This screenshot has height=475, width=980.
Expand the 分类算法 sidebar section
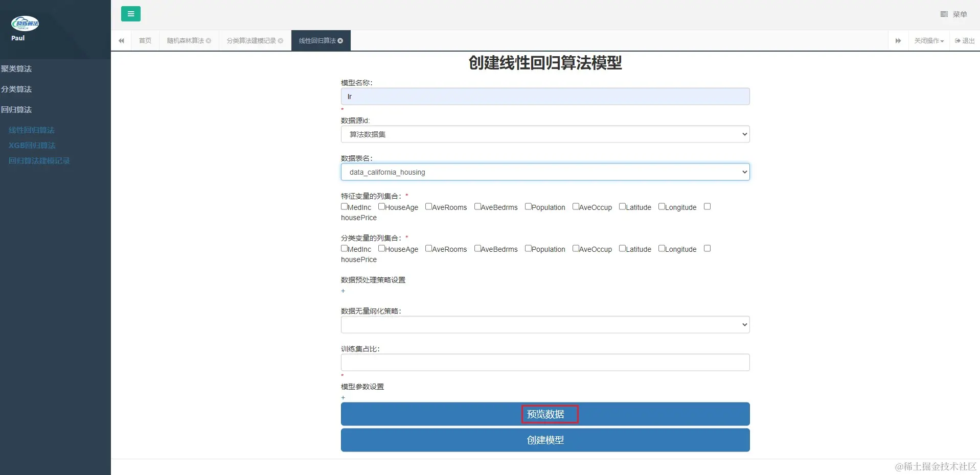point(16,89)
